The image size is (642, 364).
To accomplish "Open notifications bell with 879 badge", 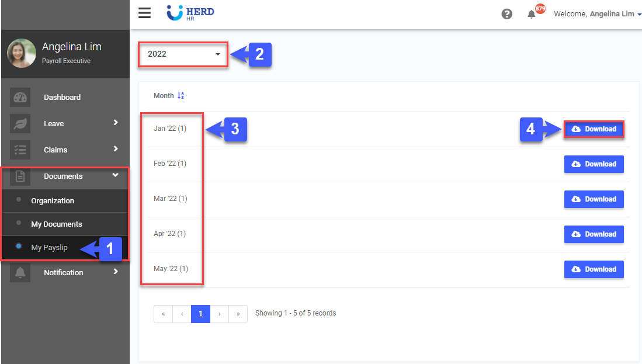I will pos(532,14).
